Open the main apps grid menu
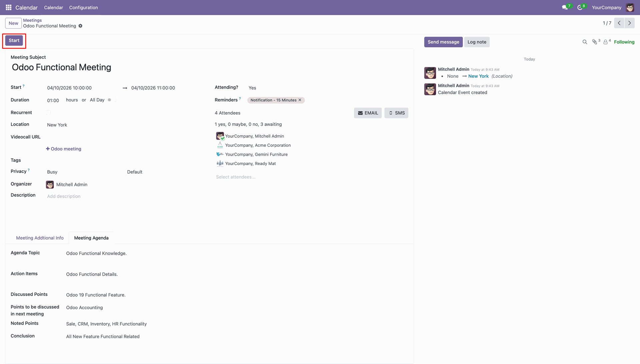 pos(9,7)
